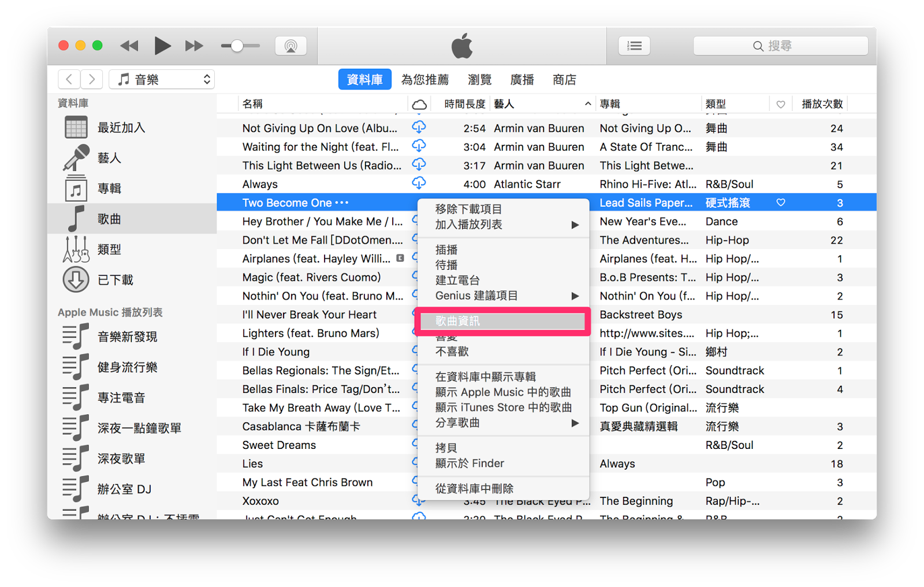The height and width of the screenshot is (587, 924).
Task: Toggle the heart on Two Become One
Action: [781, 203]
